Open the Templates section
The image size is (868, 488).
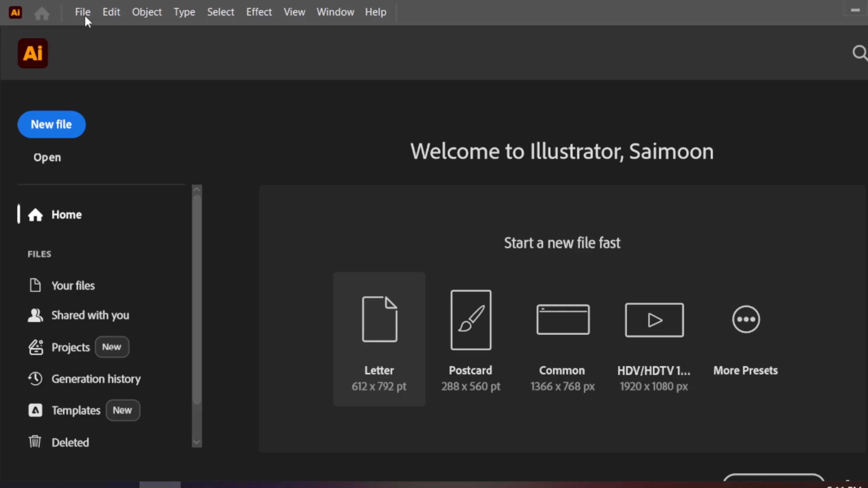click(76, 410)
